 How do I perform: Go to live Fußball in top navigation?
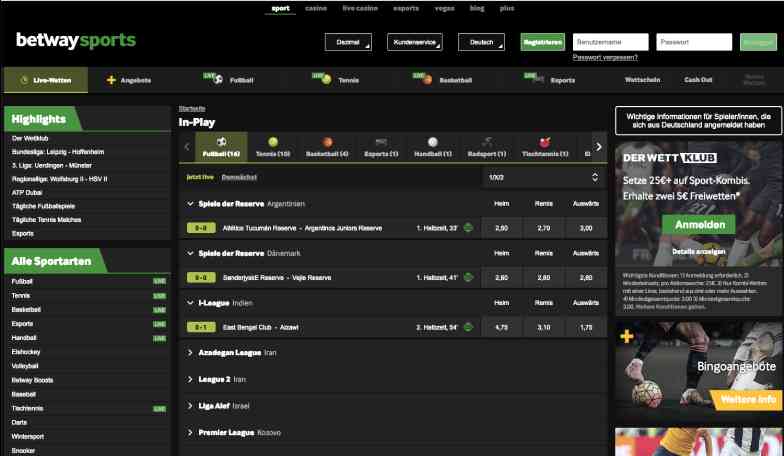pos(229,80)
